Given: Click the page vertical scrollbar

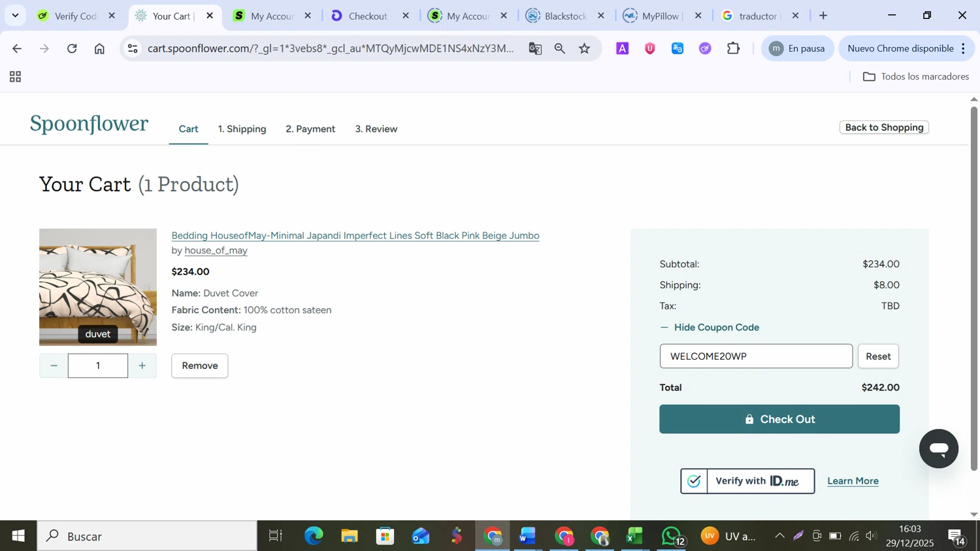Looking at the screenshot, I should [973, 287].
